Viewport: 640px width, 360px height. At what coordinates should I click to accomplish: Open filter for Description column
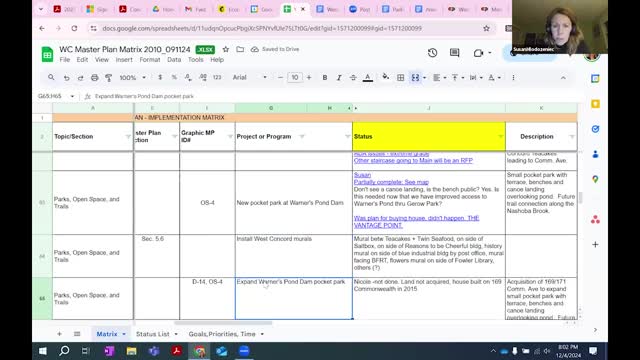(x=572, y=136)
